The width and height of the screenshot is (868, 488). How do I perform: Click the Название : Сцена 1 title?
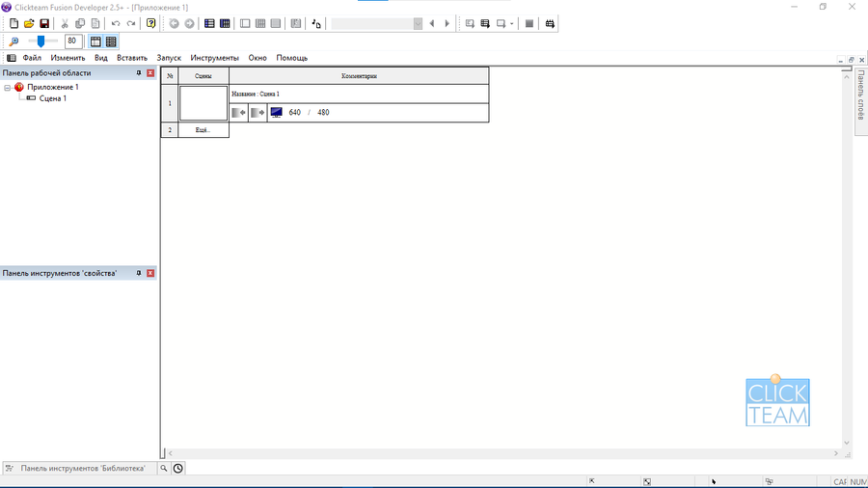point(256,95)
